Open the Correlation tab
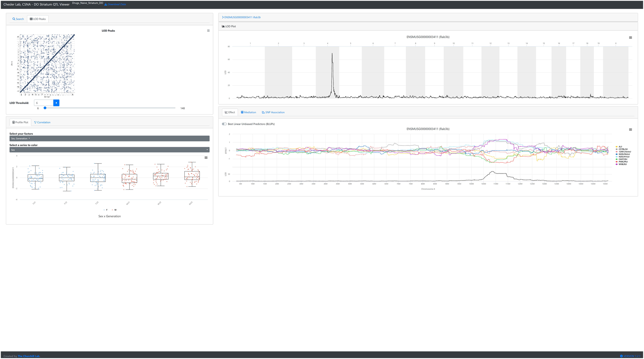This screenshot has width=644, height=359. [x=42, y=122]
